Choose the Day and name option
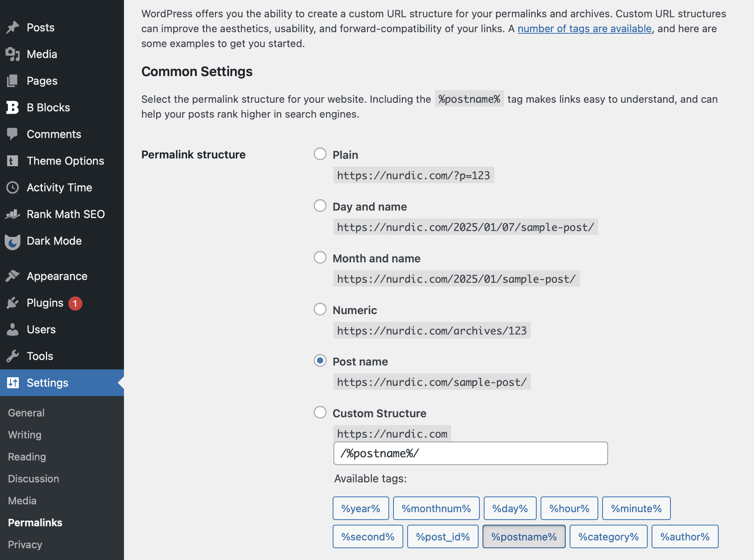 coord(320,205)
